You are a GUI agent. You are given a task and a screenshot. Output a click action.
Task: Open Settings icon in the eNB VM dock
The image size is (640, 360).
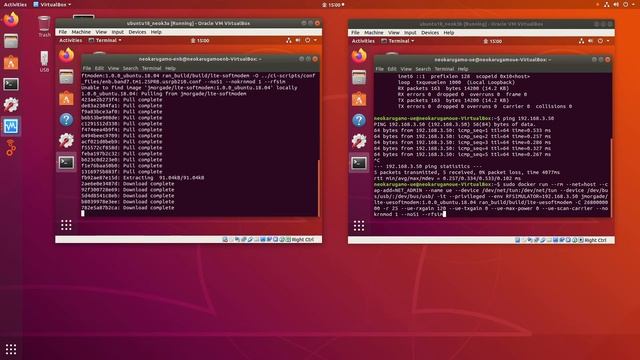(66, 141)
